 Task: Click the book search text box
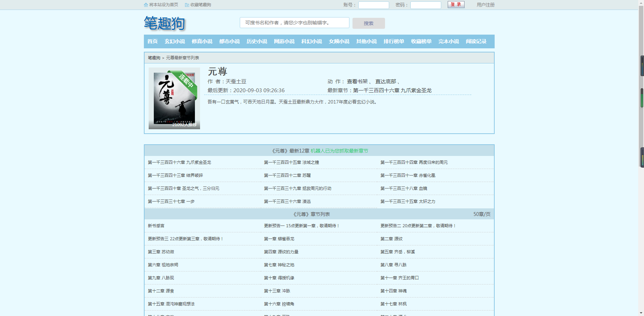point(294,23)
